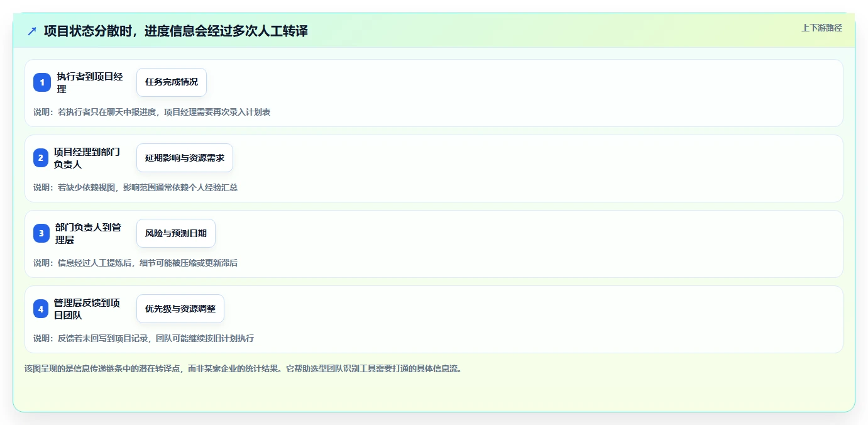Click step number 4 badge
Screen dimensions: 868x425
click(41, 309)
